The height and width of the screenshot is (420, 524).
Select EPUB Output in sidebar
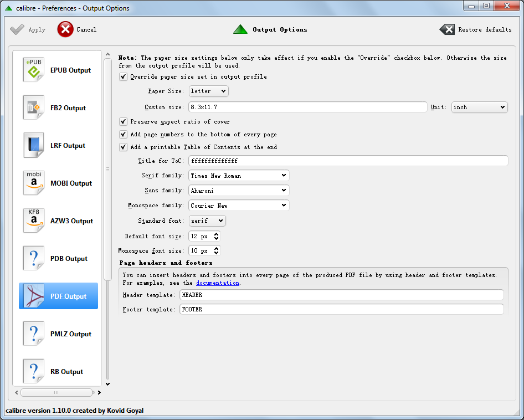point(59,70)
